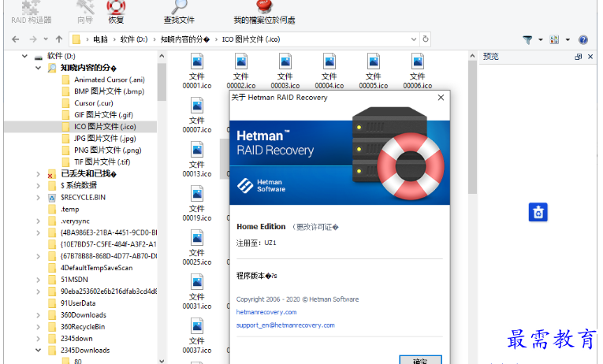Select file 文件 00006.ico
603x364 pixels.
pyautogui.click(x=418, y=71)
